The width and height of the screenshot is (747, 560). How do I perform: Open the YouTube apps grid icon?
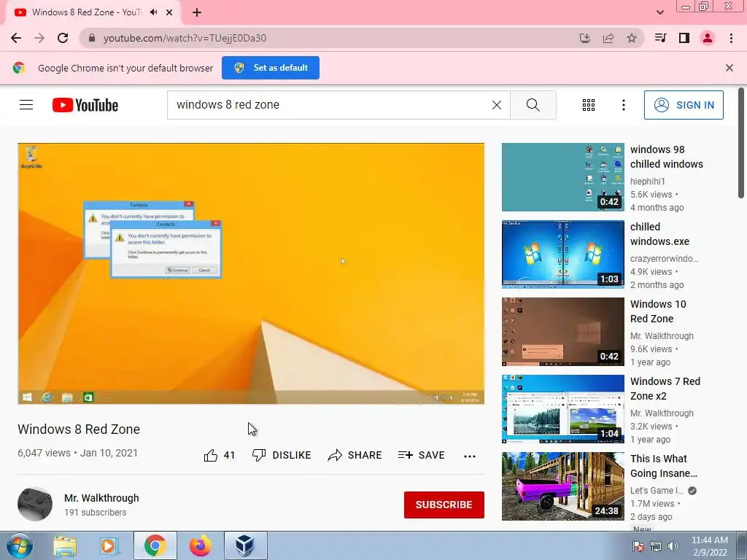coord(589,105)
